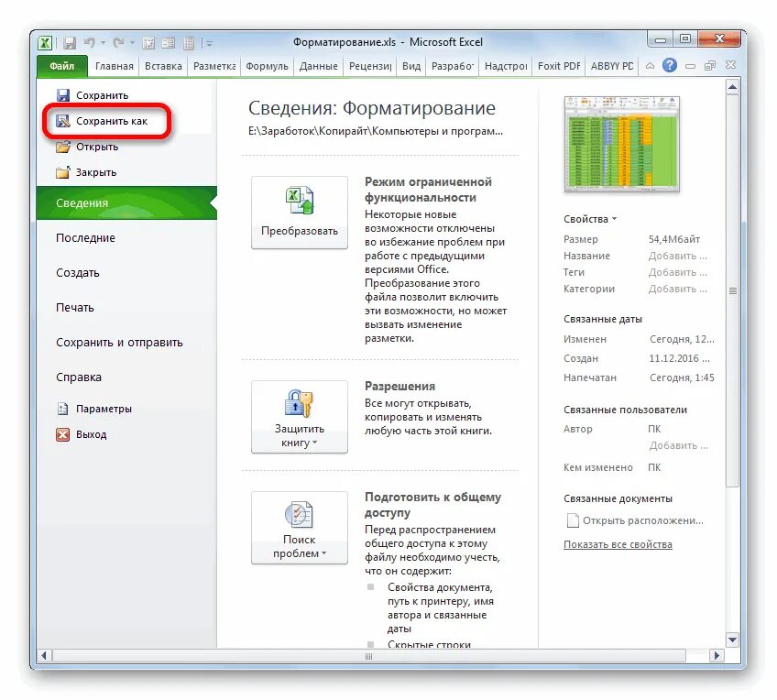777x700 pixels.
Task: Click the vertical scrollbar down arrow
Action: coord(732,640)
